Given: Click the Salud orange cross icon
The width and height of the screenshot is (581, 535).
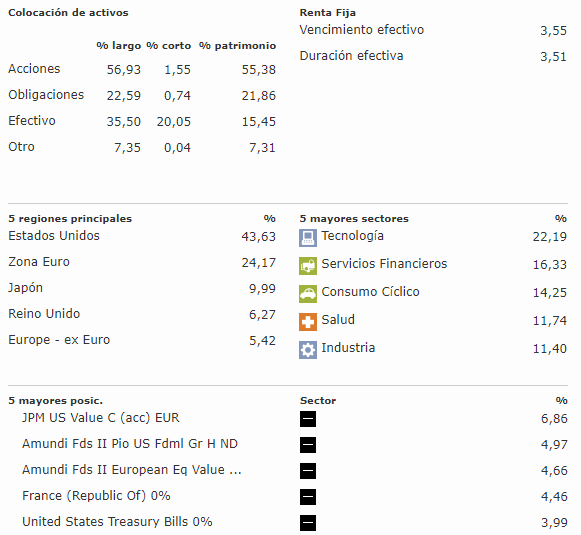Looking at the screenshot, I should coord(308,322).
